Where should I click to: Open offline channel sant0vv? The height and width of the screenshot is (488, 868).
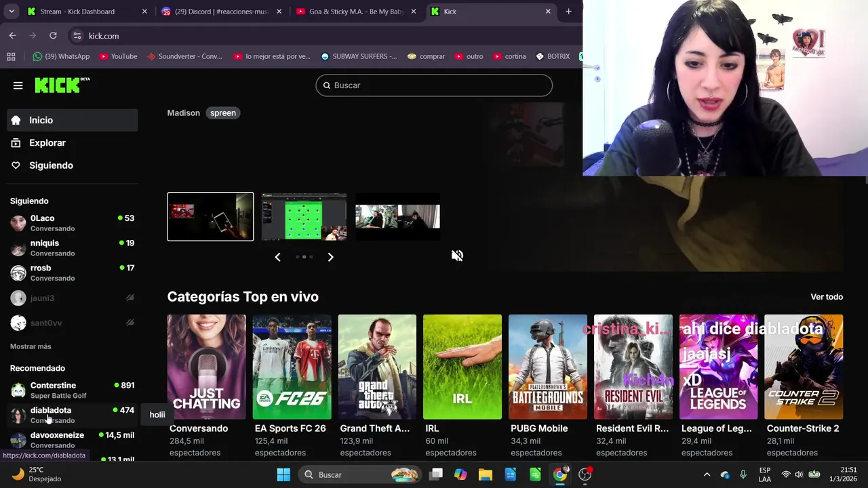(73, 323)
